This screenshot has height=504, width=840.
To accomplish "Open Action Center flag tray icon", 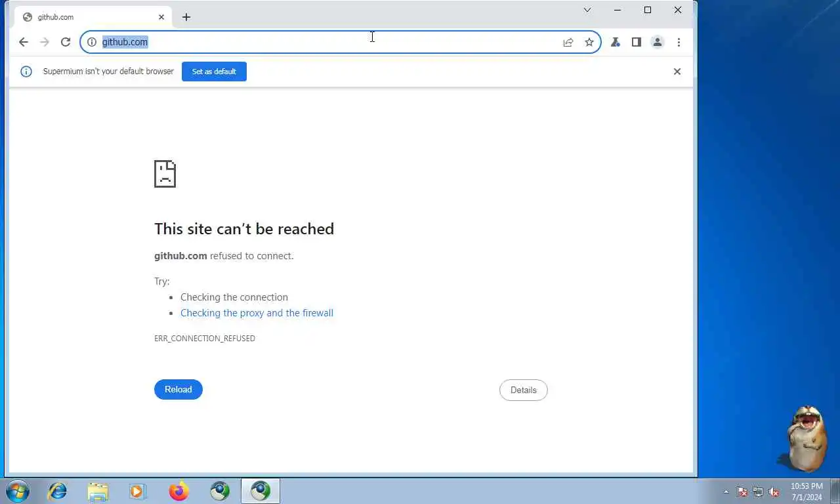I will pos(742,492).
